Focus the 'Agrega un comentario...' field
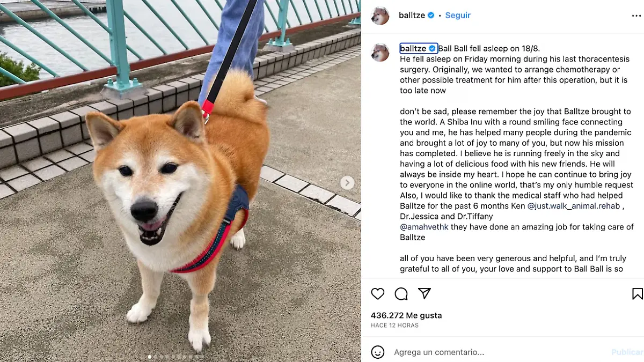 499,352
